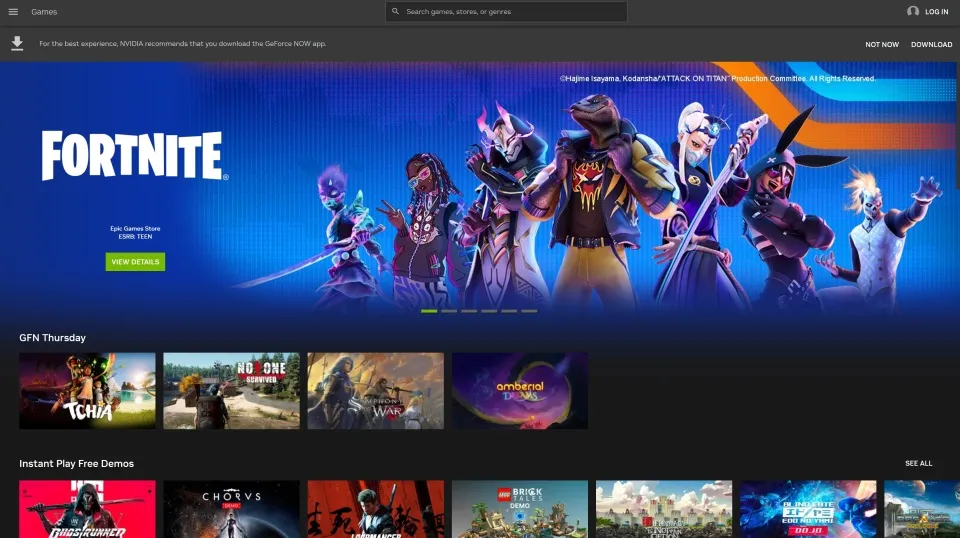Image resolution: width=960 pixels, height=538 pixels.
Task: Click the Fortnite logo in the hero banner
Action: point(135,155)
